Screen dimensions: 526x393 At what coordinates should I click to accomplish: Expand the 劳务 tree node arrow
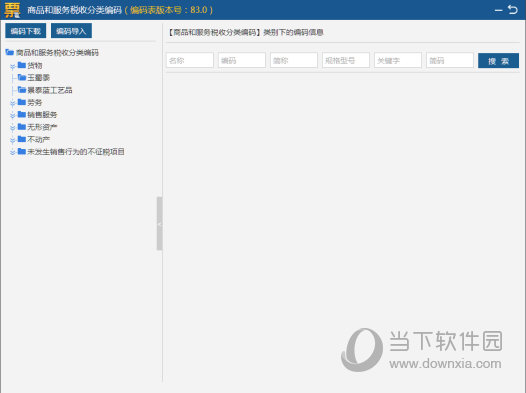coord(12,103)
